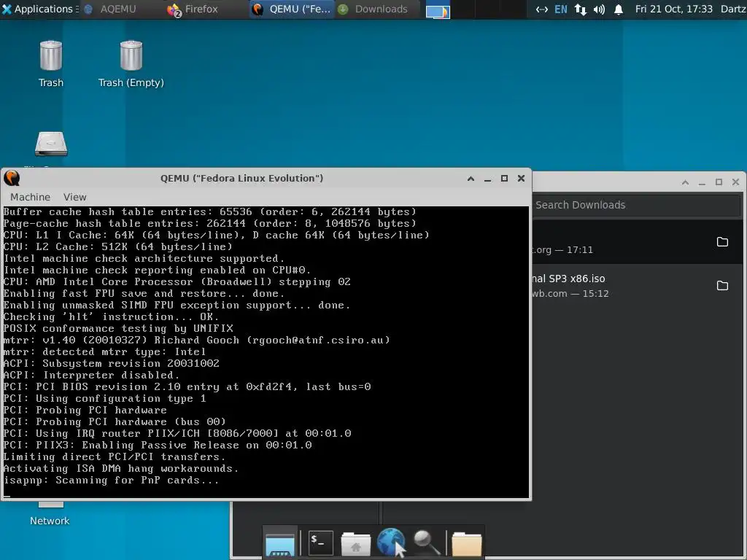Click inside the QEMU guest console display
This screenshot has height=560, width=747.
click(x=266, y=352)
